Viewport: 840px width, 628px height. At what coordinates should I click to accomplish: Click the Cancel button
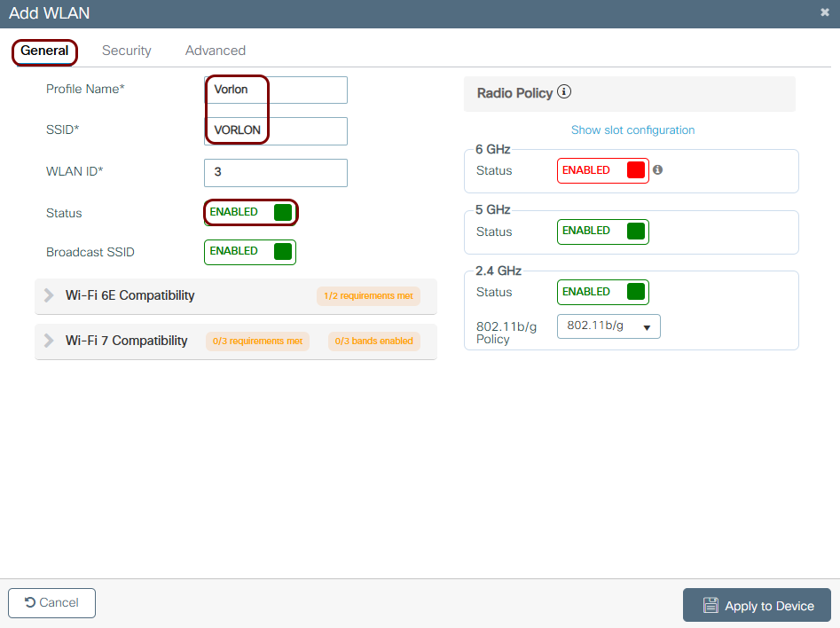pyautogui.click(x=52, y=603)
